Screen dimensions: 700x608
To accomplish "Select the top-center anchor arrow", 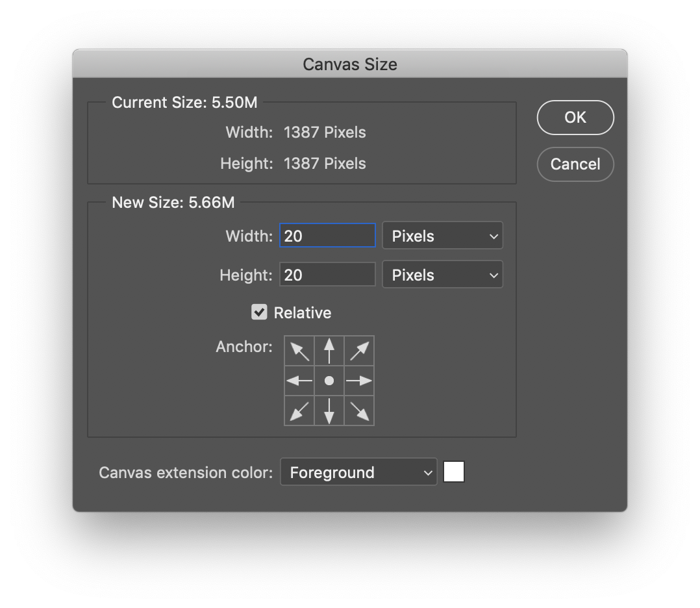I will coord(329,350).
